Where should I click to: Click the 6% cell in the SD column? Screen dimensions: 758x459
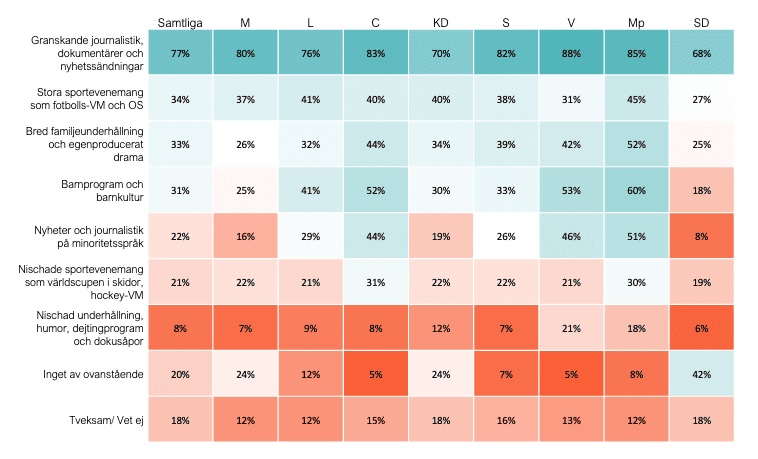pos(701,326)
